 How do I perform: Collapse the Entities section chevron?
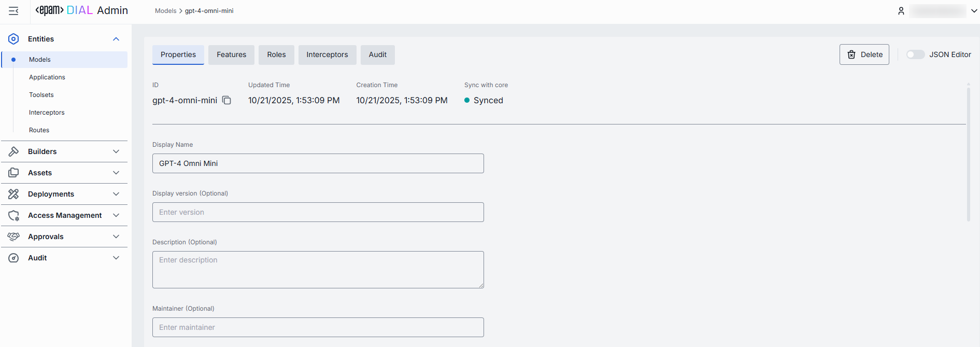tap(116, 39)
